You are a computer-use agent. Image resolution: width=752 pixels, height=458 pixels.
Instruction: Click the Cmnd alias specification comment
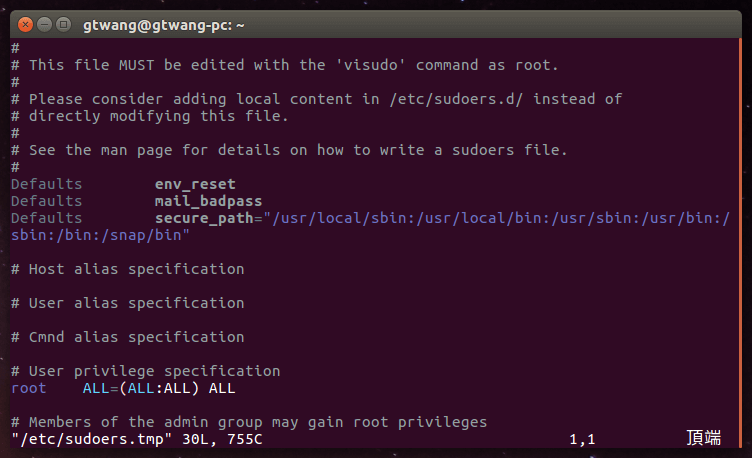127,337
